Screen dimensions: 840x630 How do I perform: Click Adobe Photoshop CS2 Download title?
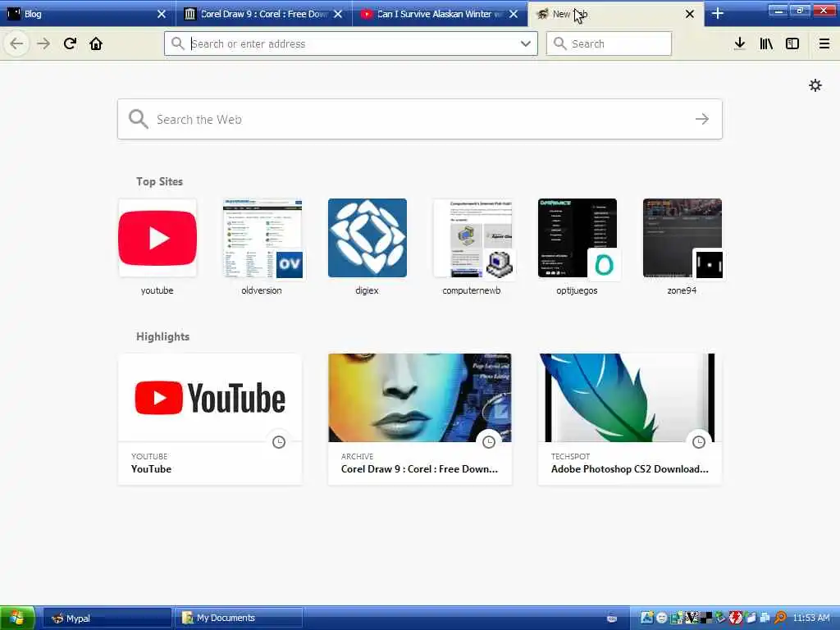630,468
